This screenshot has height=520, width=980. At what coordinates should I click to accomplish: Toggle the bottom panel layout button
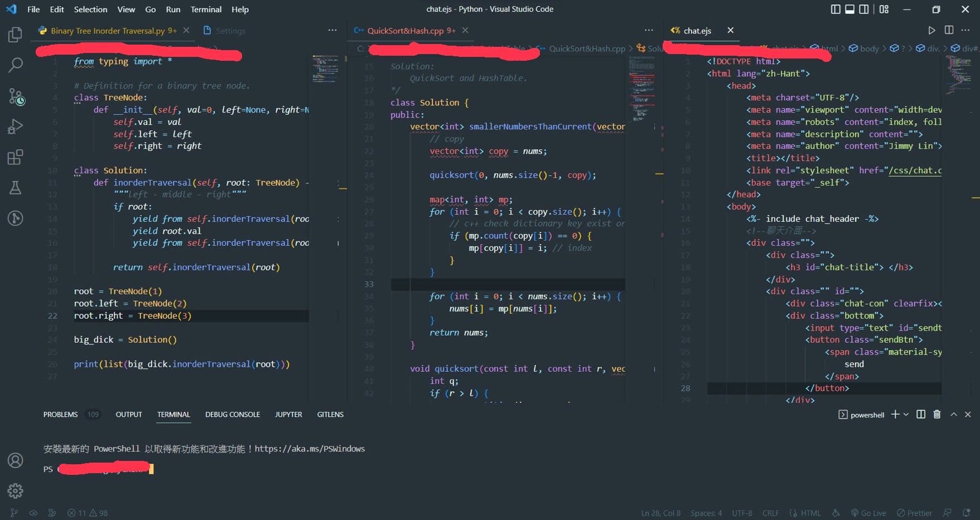(849, 9)
